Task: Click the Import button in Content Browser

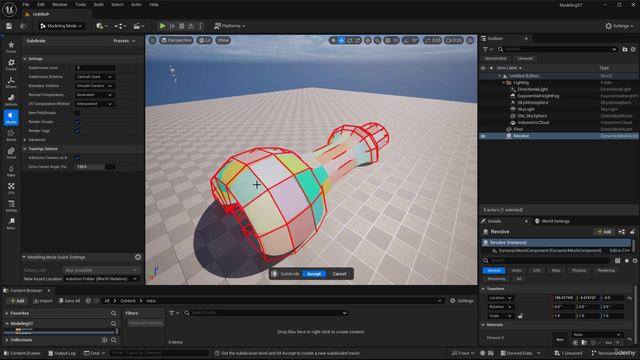Action: click(x=42, y=301)
